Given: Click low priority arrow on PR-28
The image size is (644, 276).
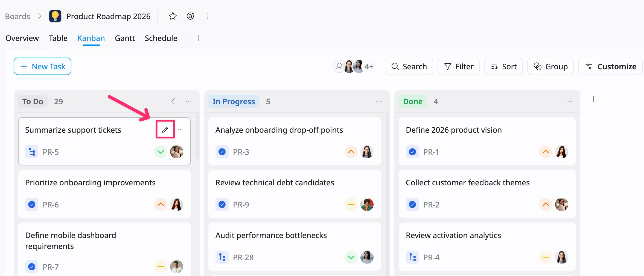Looking at the screenshot, I should coord(351,257).
